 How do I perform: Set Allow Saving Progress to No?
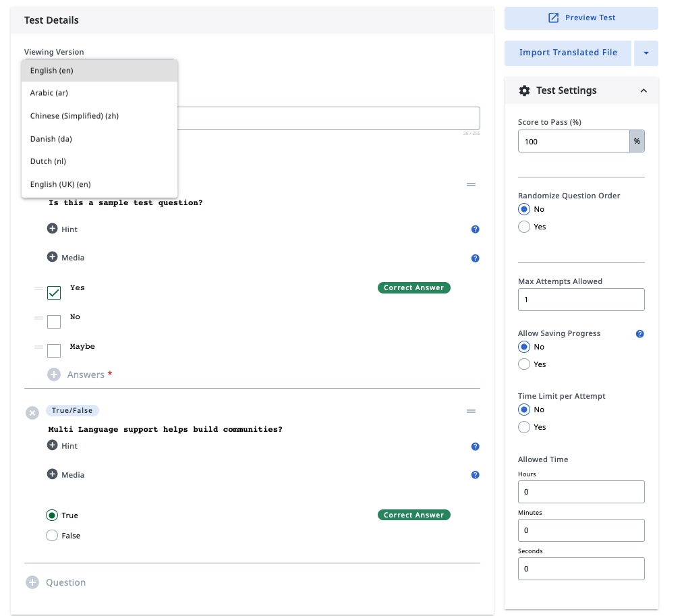tap(524, 347)
